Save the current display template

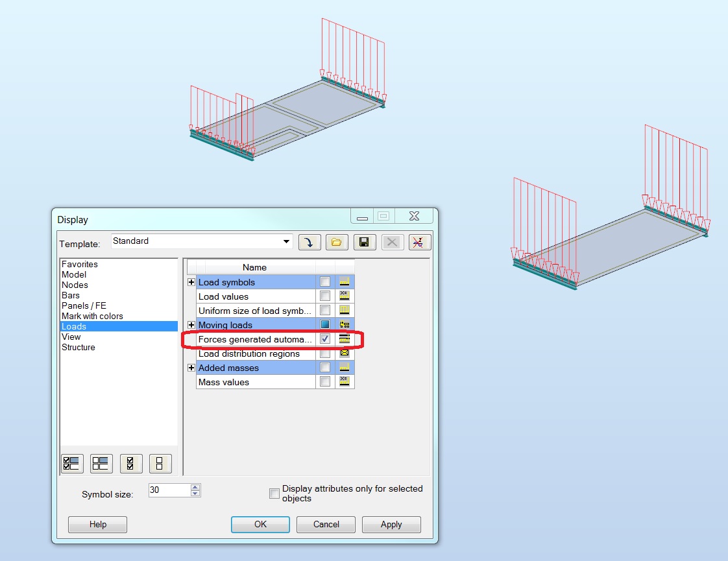364,241
